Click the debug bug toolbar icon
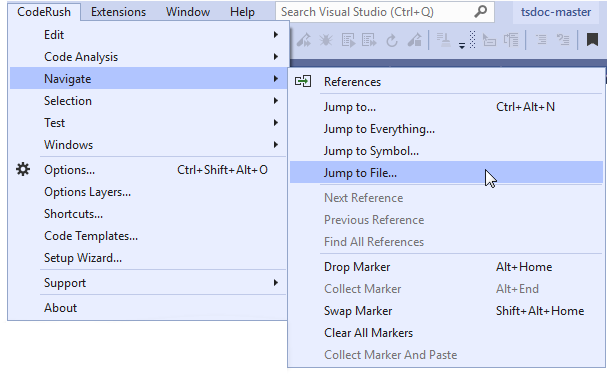 326,40
